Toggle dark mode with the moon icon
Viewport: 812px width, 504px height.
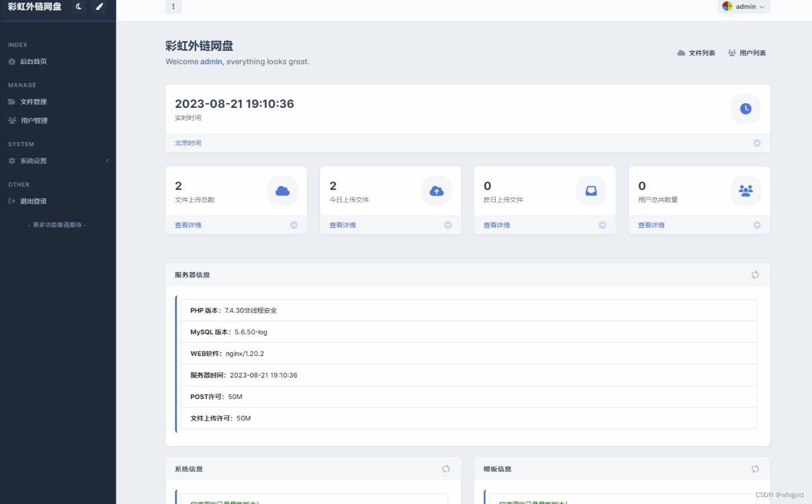tap(79, 6)
